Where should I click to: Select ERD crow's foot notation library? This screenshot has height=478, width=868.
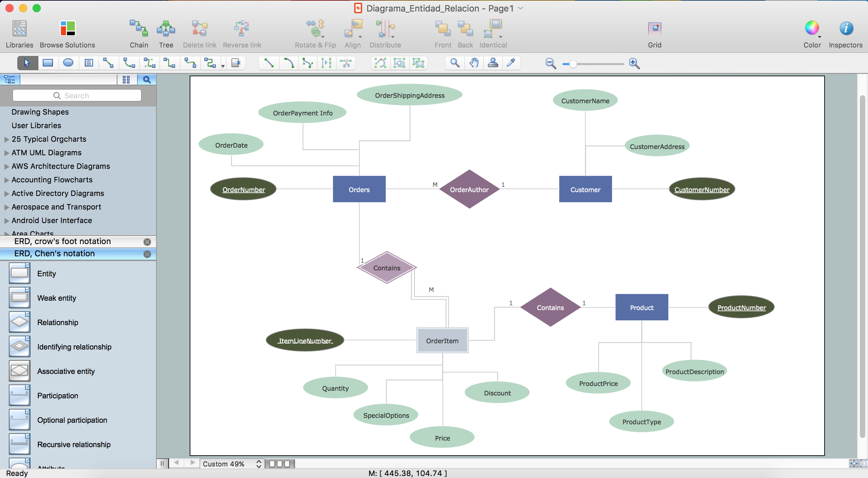(x=63, y=241)
